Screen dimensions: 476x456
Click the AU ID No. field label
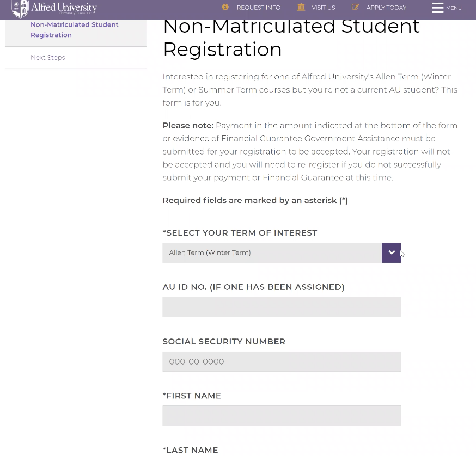pyautogui.click(x=253, y=287)
